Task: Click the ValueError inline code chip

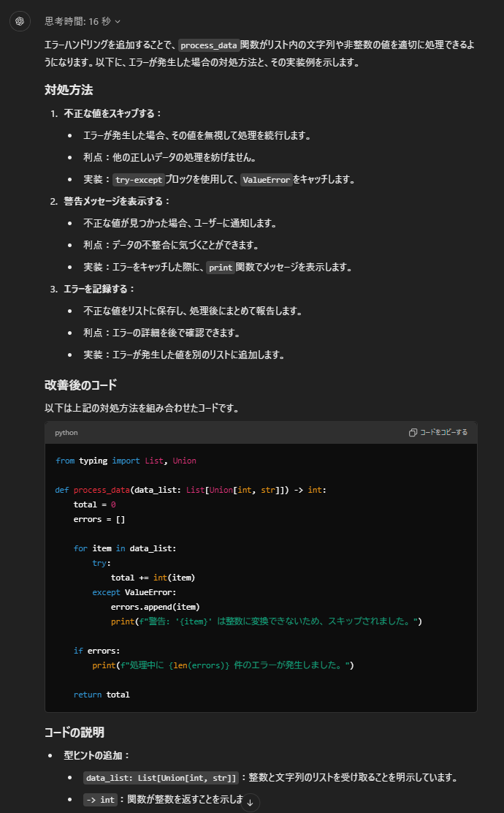Action: tap(266, 180)
